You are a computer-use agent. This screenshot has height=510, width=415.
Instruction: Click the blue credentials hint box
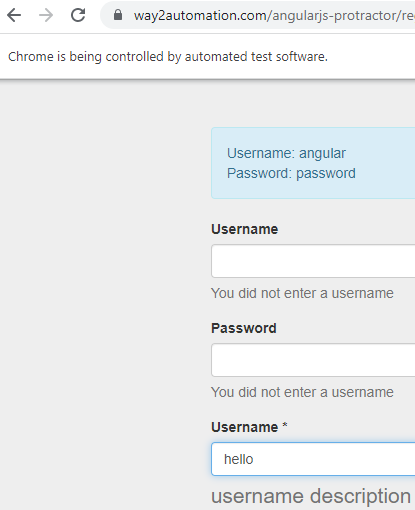pyautogui.click(x=313, y=163)
